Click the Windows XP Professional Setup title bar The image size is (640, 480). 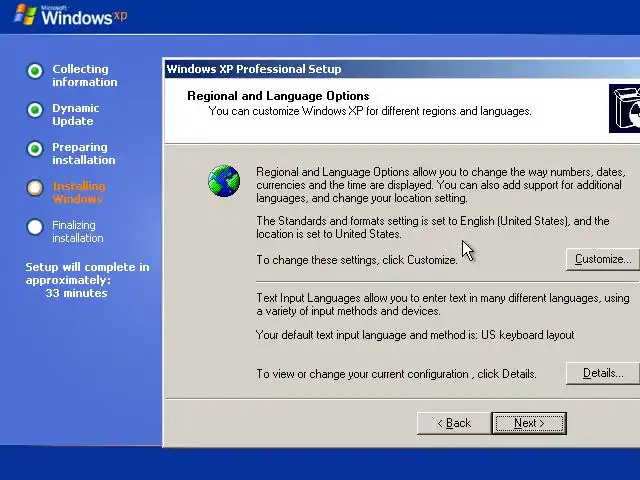[x=402, y=69]
